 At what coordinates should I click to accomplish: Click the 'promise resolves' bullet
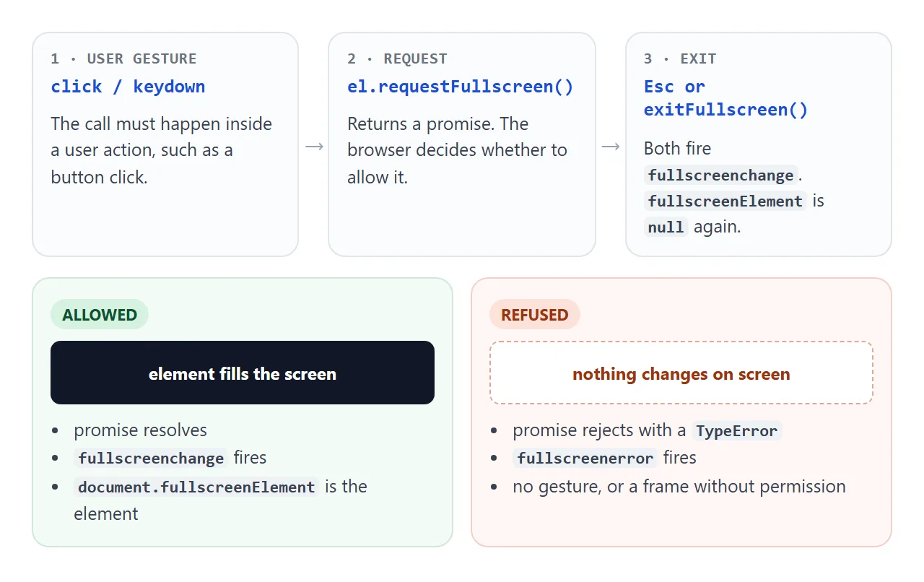tap(140, 430)
